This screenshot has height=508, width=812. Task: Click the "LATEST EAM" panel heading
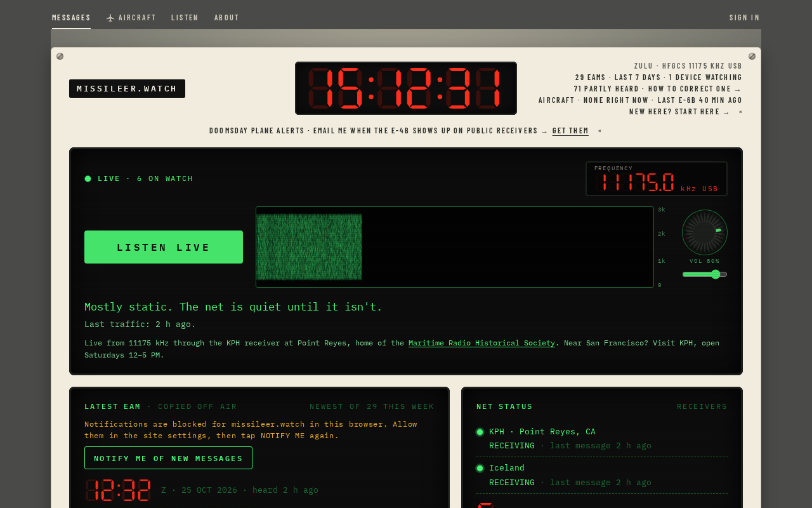point(112,406)
